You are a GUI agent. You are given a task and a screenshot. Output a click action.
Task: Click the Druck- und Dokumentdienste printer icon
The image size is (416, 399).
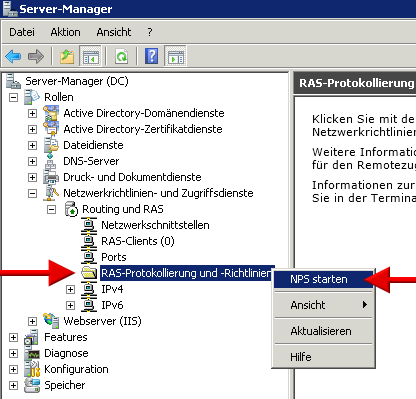click(x=51, y=177)
